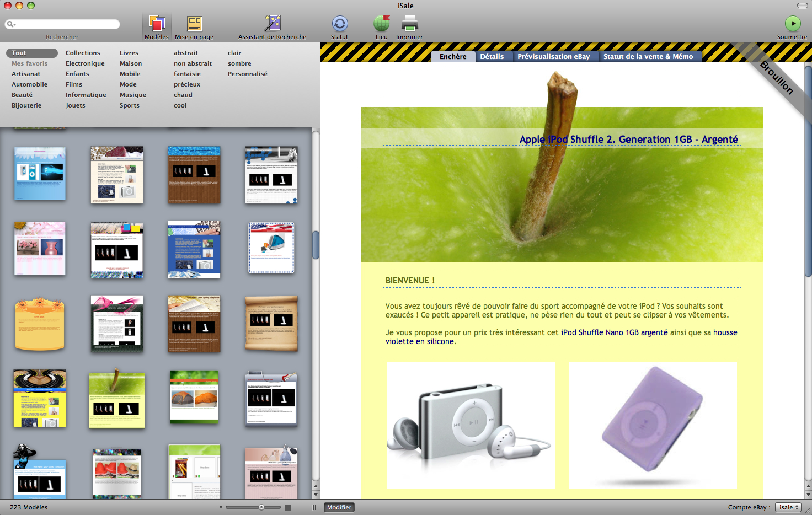Image resolution: width=812 pixels, height=515 pixels.
Task: Click the search magnifier icon
Action: 11,24
